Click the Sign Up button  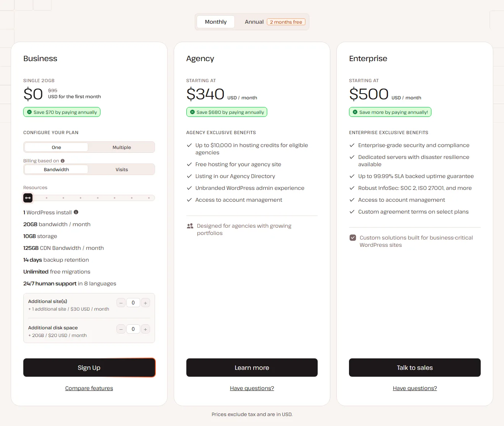pos(89,368)
